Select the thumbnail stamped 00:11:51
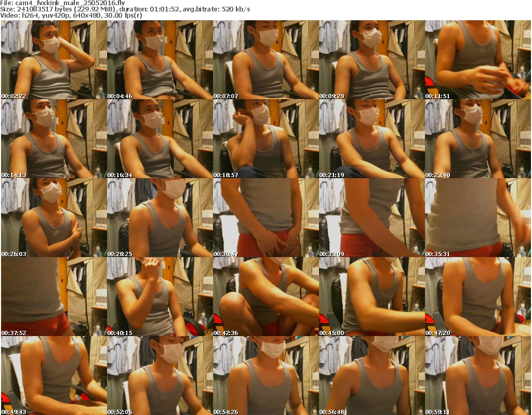 [x=478, y=60]
